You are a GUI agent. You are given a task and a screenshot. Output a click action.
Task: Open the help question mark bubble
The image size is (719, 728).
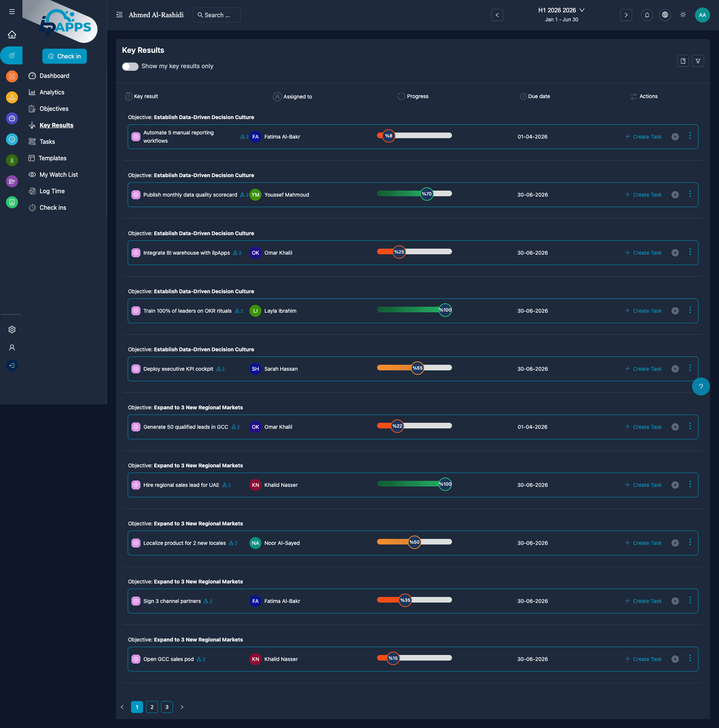701,386
